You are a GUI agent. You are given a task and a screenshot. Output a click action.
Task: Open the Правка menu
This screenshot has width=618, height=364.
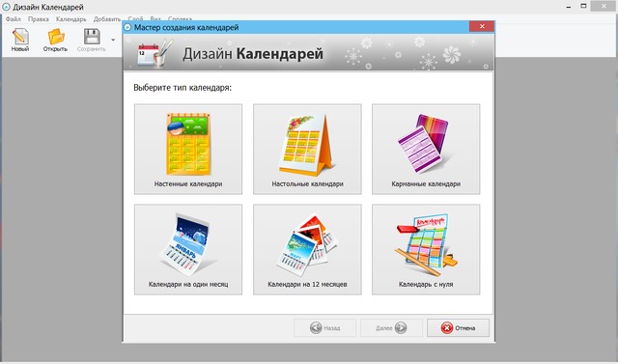pos(39,19)
